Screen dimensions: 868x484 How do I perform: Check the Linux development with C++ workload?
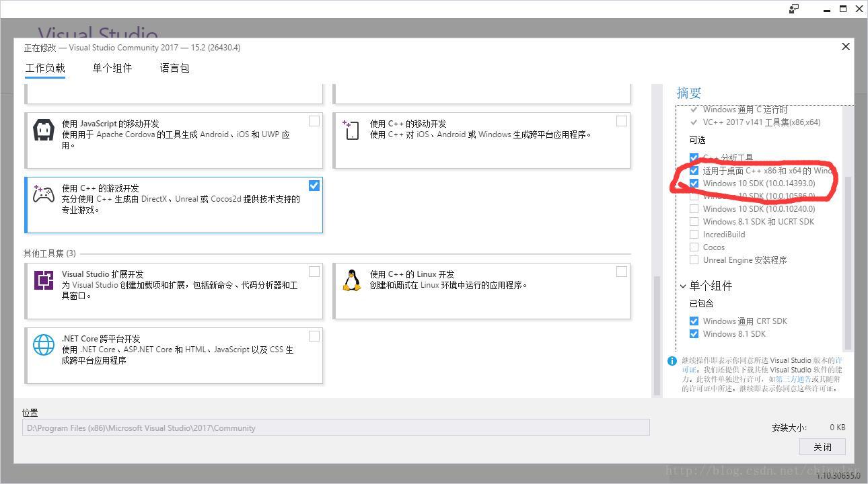click(622, 272)
